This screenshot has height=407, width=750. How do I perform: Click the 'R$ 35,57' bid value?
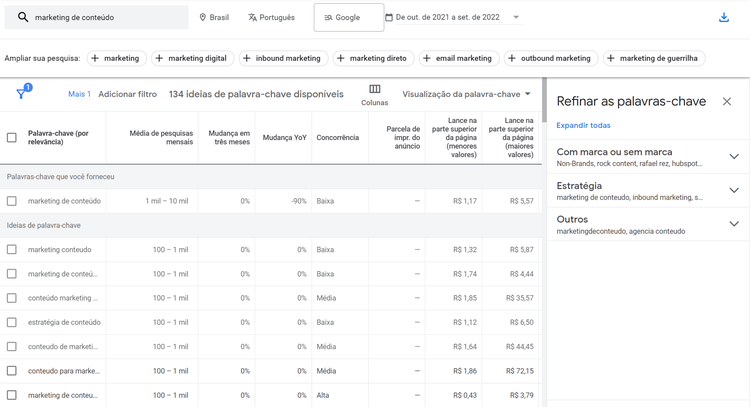tap(520, 298)
